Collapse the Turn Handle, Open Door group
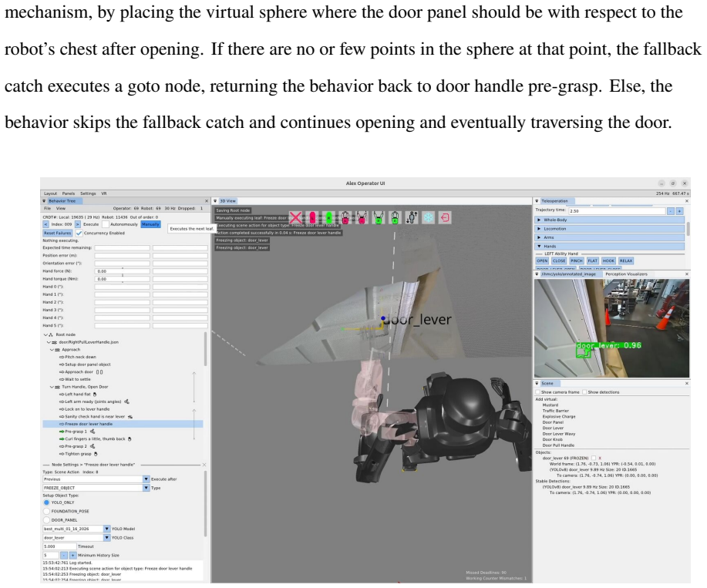This screenshot has height=588, width=707. coord(52,387)
